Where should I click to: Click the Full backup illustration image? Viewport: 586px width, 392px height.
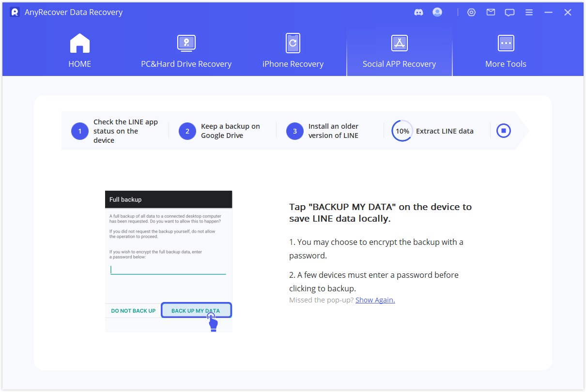click(x=169, y=261)
